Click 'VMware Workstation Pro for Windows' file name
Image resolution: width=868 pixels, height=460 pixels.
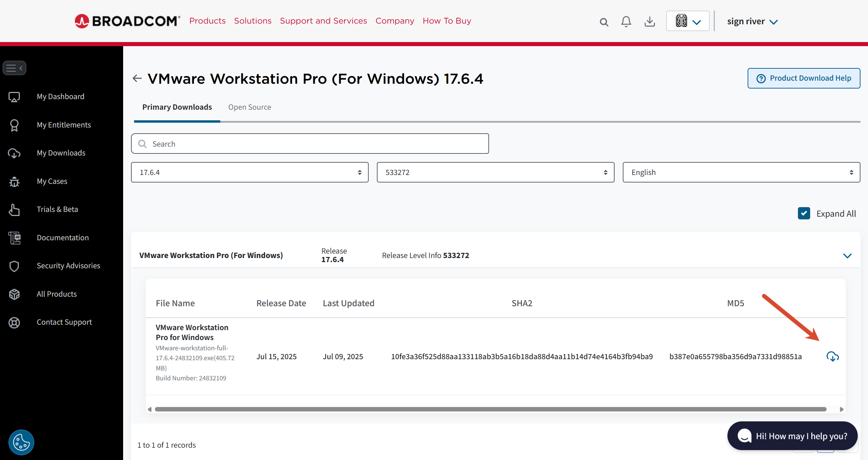192,333
